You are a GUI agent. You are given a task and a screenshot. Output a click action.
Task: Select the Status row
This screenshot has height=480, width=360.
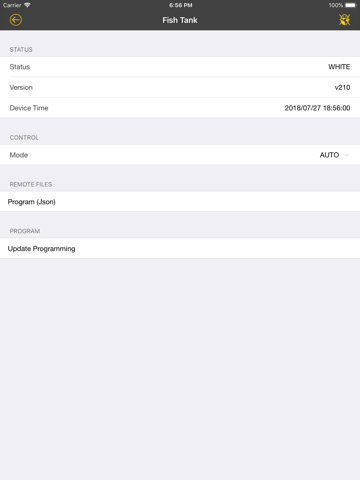180,67
